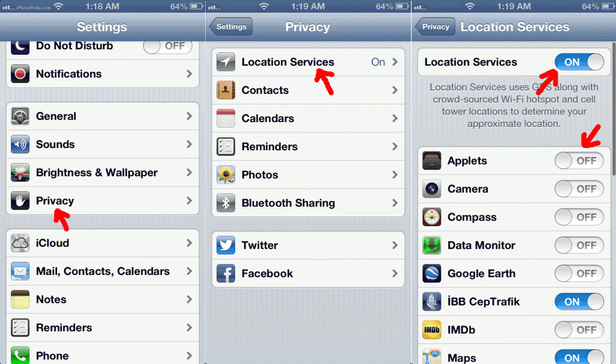Go back using the Settings button
This screenshot has width=616, height=364.
231,26
